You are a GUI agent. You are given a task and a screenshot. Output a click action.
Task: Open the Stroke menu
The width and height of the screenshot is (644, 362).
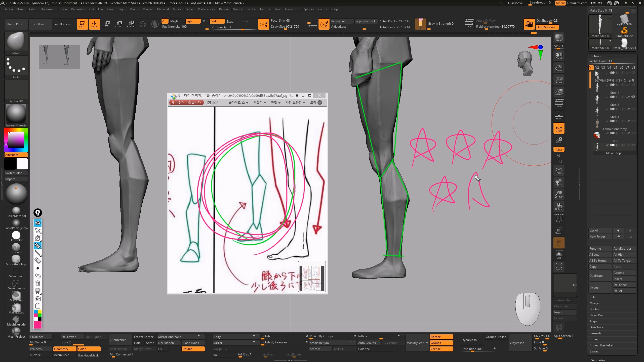(x=251, y=9)
